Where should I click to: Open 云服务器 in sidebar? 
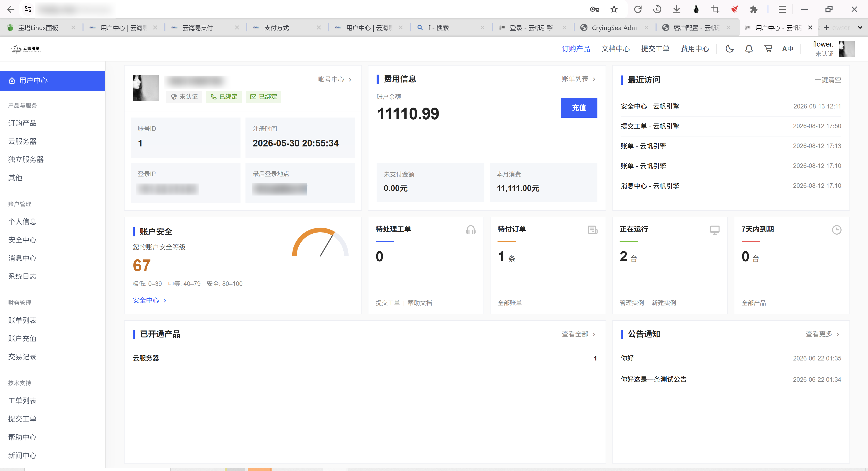click(23, 141)
